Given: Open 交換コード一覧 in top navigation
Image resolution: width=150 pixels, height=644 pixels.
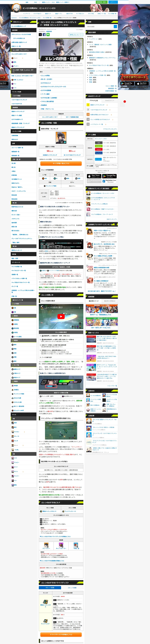Looking at the screenshot, I should (x=102, y=14).
